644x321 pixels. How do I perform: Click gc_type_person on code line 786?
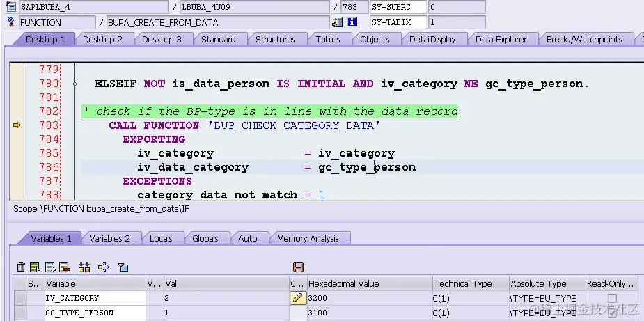367,167
